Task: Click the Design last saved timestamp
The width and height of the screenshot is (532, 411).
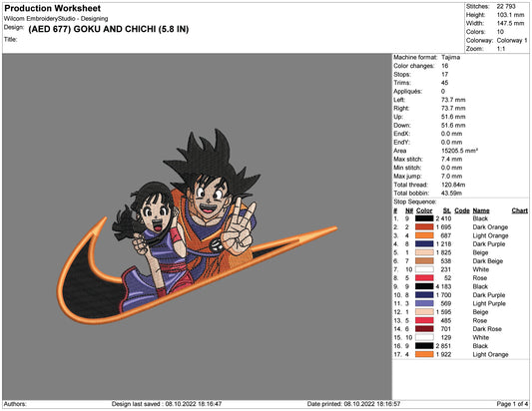Action: click(167, 404)
